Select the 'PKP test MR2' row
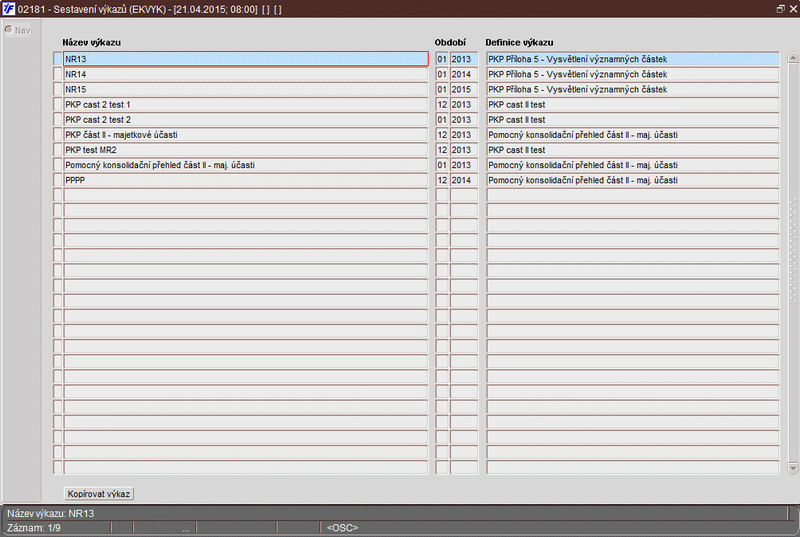This screenshot has height=537, width=800. (x=245, y=149)
